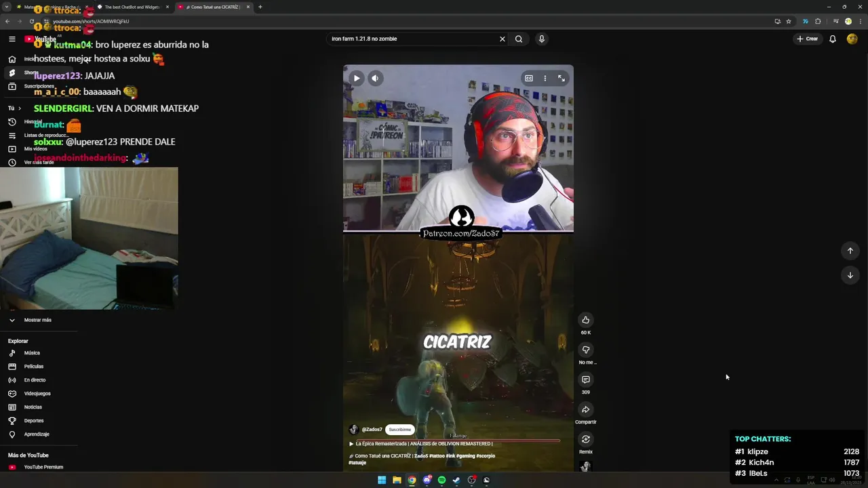Open Chrome tab search chevron

pos(8,7)
